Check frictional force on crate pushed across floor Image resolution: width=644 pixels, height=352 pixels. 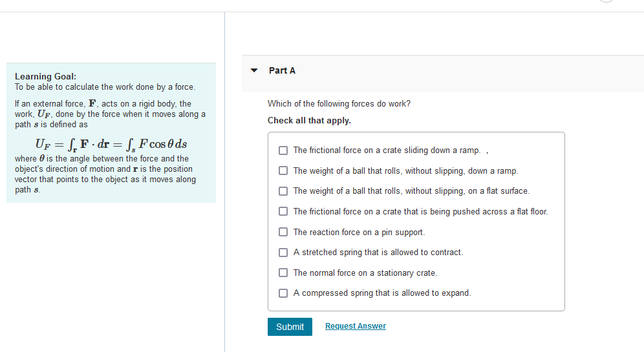click(x=283, y=211)
